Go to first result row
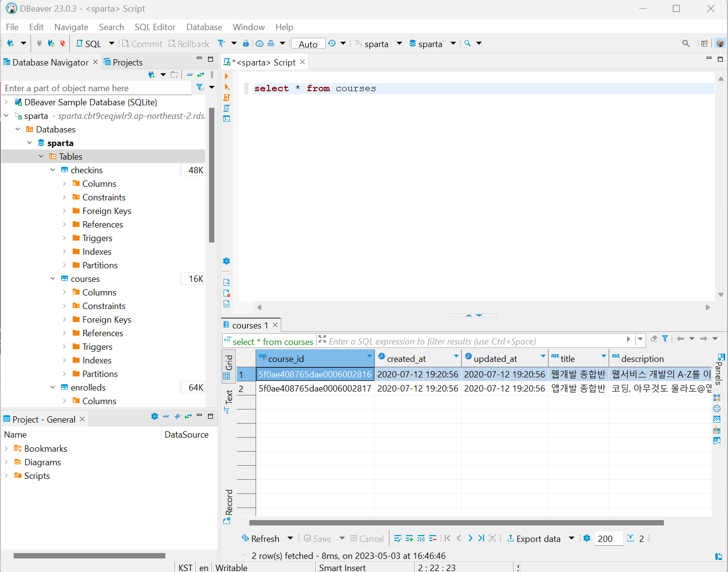This screenshot has height=572, width=728. [447, 538]
